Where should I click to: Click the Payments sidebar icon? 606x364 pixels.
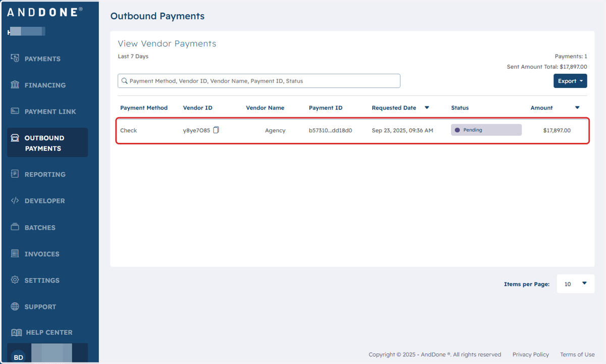coord(15,59)
